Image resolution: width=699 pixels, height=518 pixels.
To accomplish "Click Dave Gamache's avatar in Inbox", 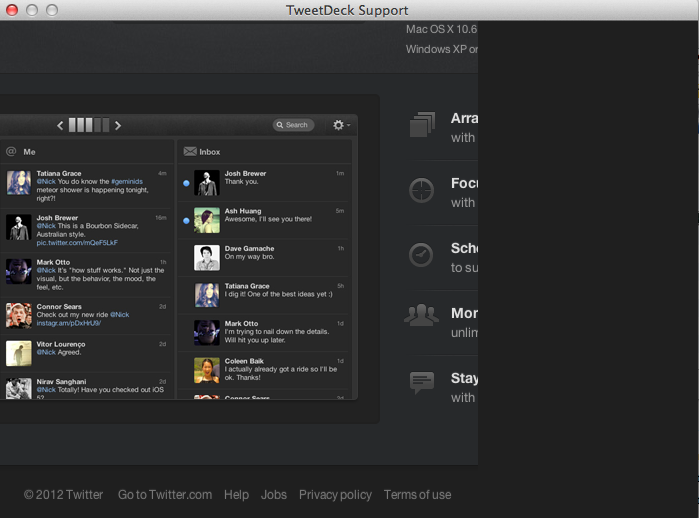I will [207, 258].
